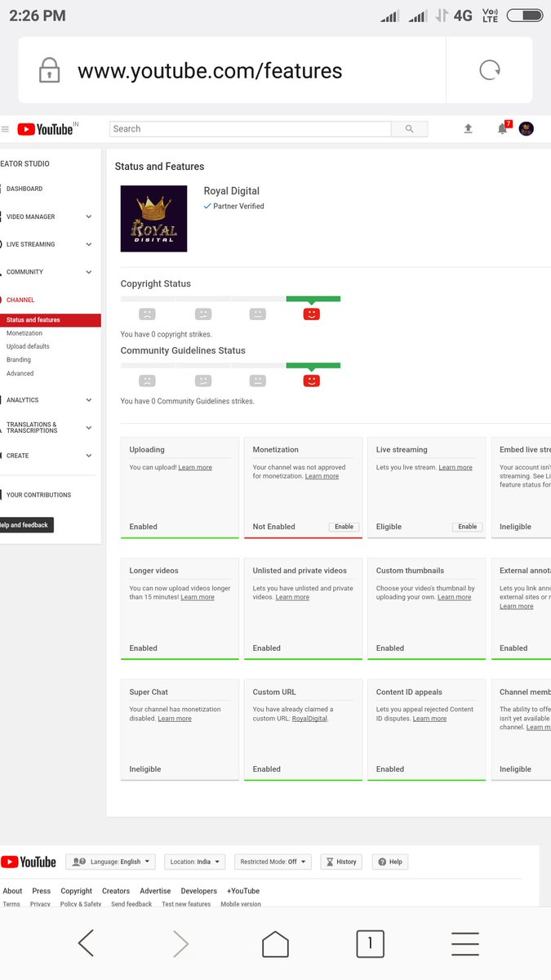The height and width of the screenshot is (980, 551).
Task: Open Your Contributions sidebar item
Action: coord(38,495)
